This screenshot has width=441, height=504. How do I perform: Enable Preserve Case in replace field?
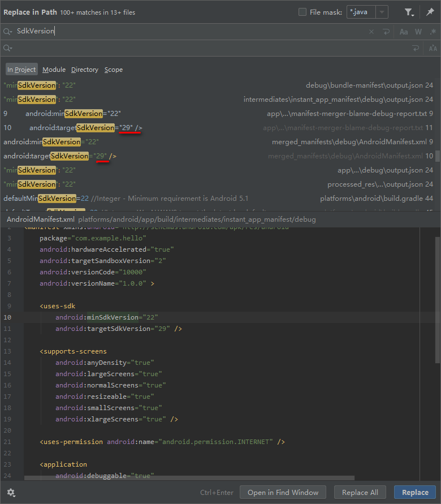(x=433, y=48)
